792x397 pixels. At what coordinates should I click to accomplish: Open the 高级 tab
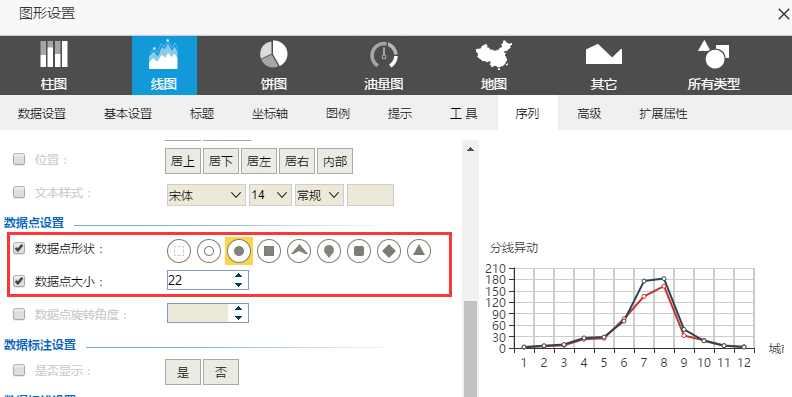589,114
